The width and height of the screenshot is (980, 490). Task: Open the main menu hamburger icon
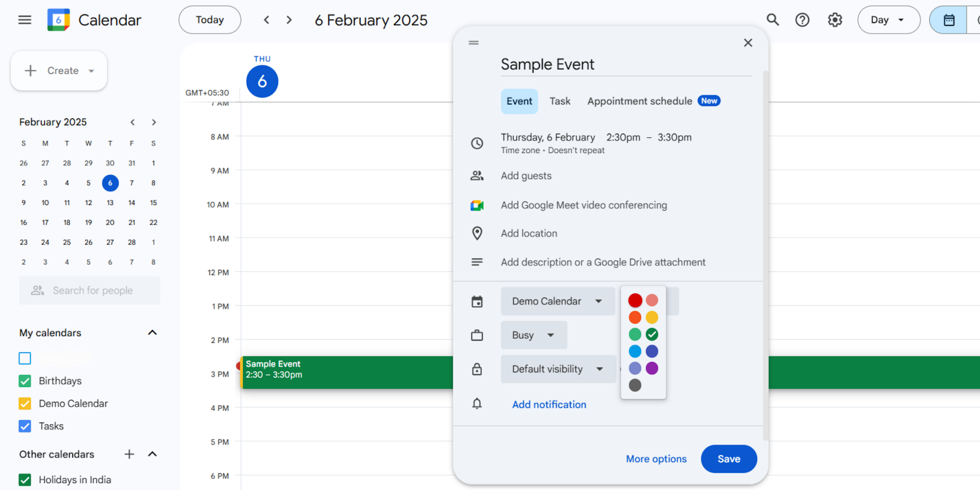24,20
